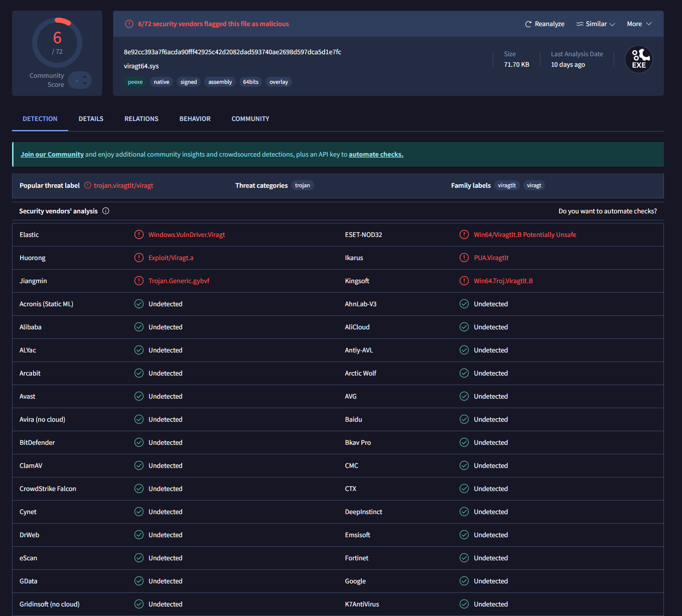682x616 pixels.
Task: Click the checkmark icon in the K7AntiVirus row
Action: click(x=464, y=604)
